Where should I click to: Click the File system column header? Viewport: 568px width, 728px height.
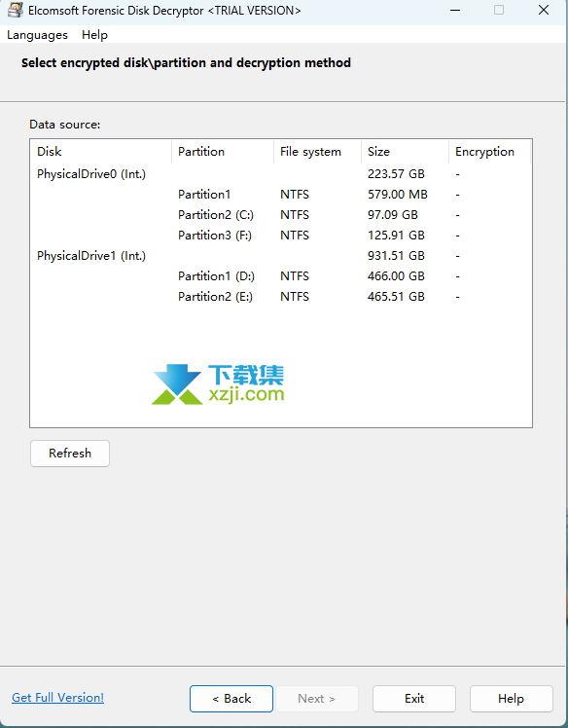[x=317, y=152]
